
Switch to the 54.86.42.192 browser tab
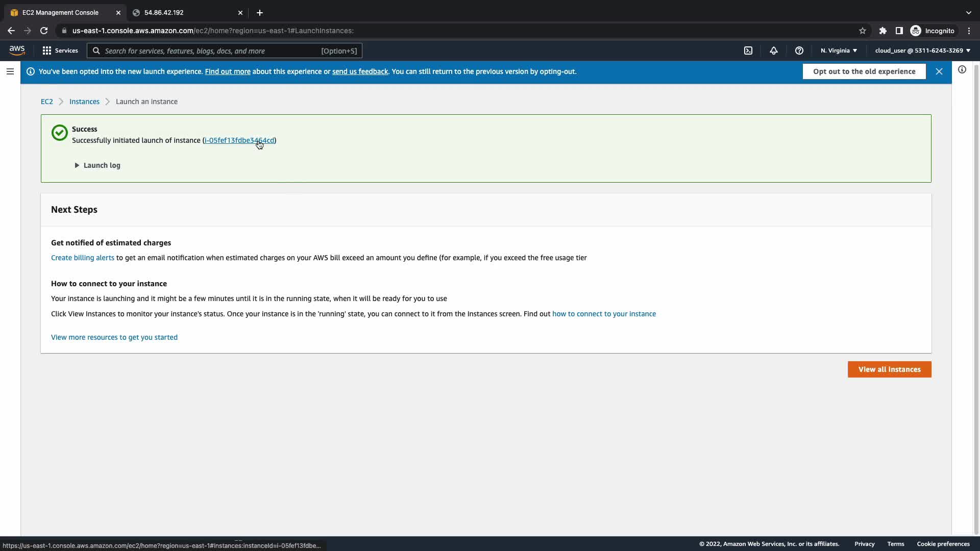point(184,13)
